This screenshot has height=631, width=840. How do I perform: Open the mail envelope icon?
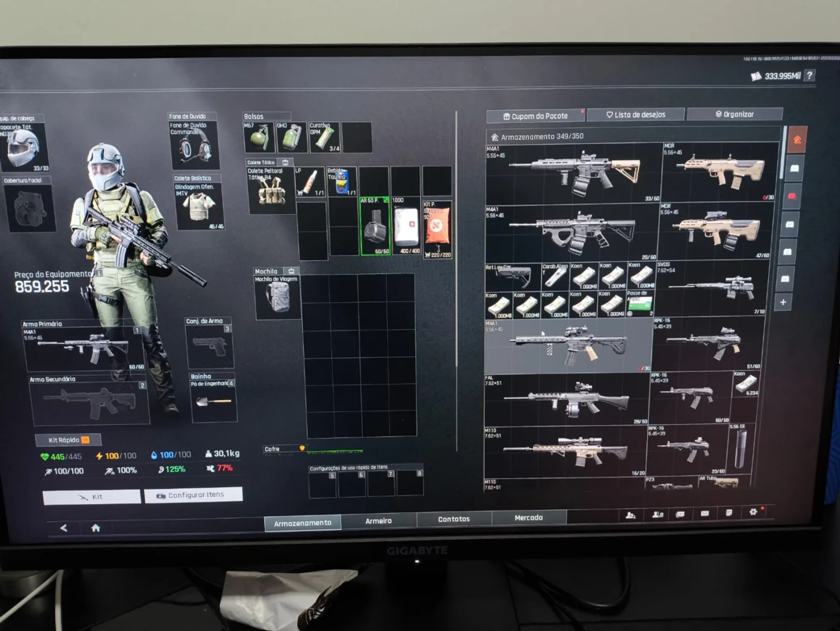point(705,514)
